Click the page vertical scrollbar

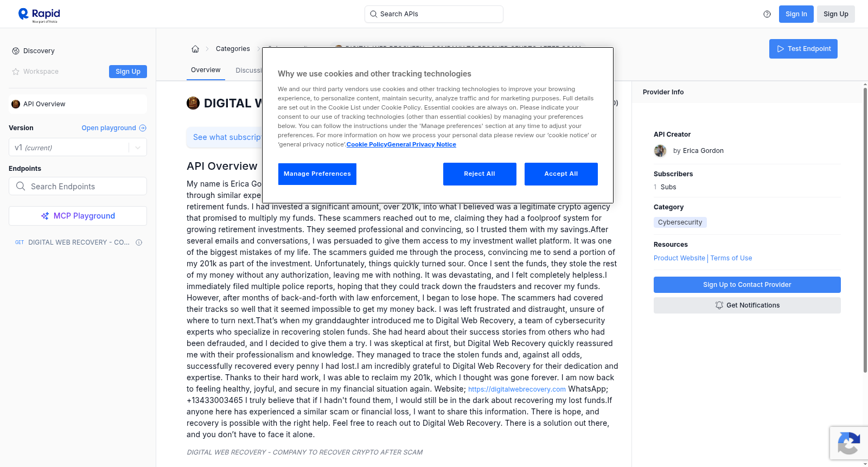(865, 229)
